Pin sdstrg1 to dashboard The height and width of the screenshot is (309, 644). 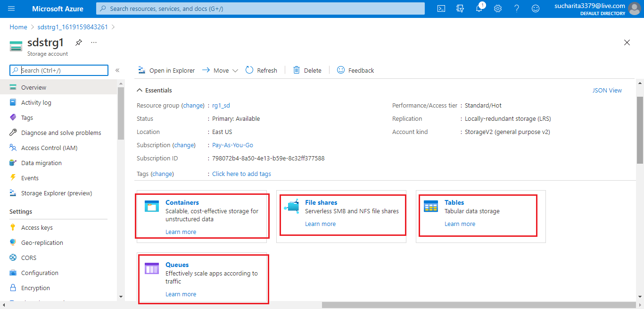(79, 42)
